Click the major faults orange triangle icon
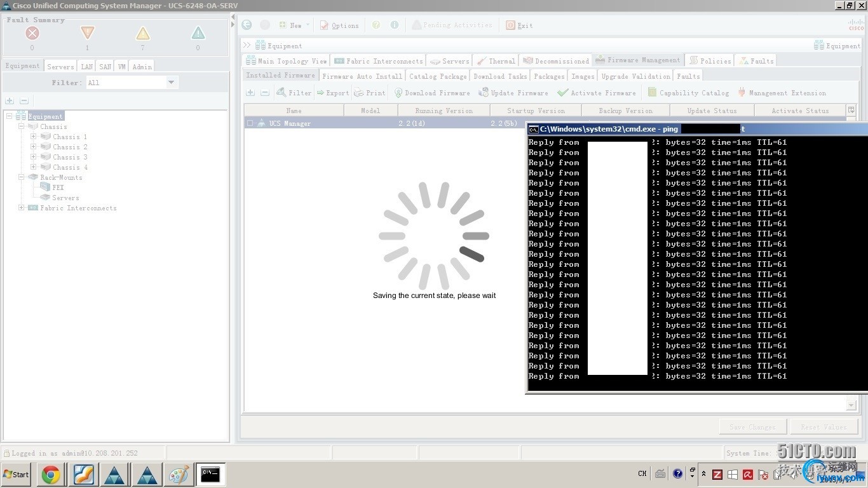Viewport: 868px width, 488px height. (x=88, y=33)
